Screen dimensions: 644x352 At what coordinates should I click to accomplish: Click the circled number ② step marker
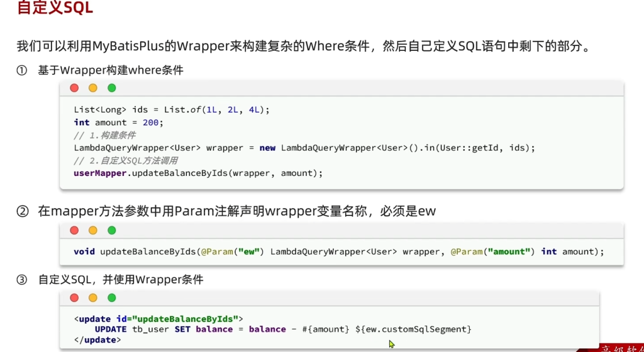pos(22,212)
